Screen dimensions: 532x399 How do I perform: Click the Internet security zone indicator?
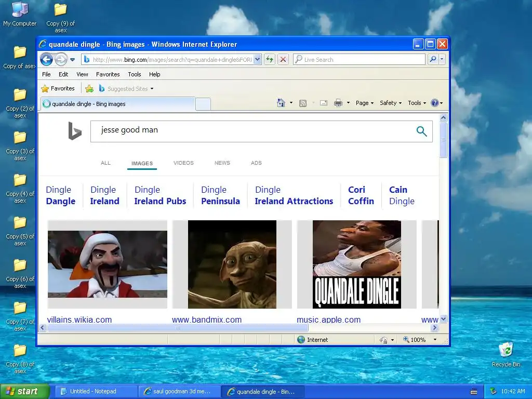coord(312,340)
